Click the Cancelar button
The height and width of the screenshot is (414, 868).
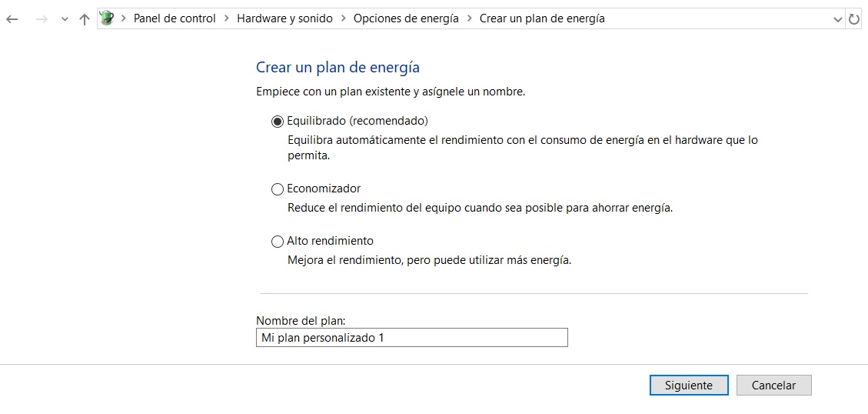click(773, 386)
